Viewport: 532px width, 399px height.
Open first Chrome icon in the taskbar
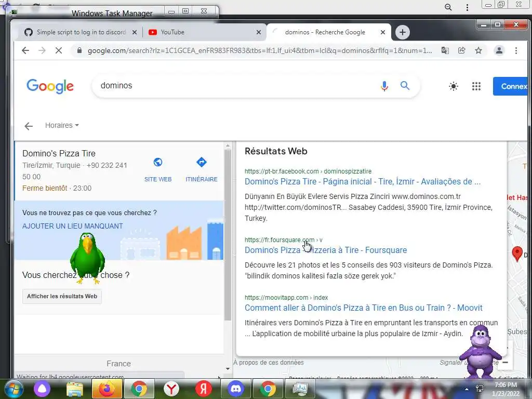pyautogui.click(x=139, y=389)
